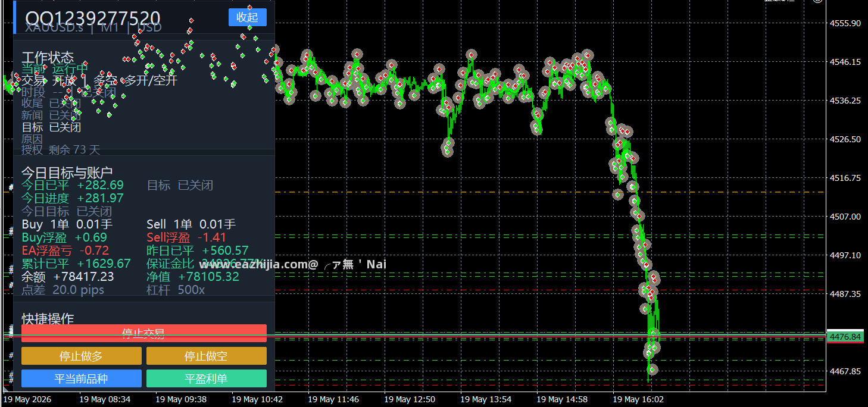Image resolution: width=868 pixels, height=407 pixels.
Task: Click the green 平盈利单 button
Action: point(206,378)
